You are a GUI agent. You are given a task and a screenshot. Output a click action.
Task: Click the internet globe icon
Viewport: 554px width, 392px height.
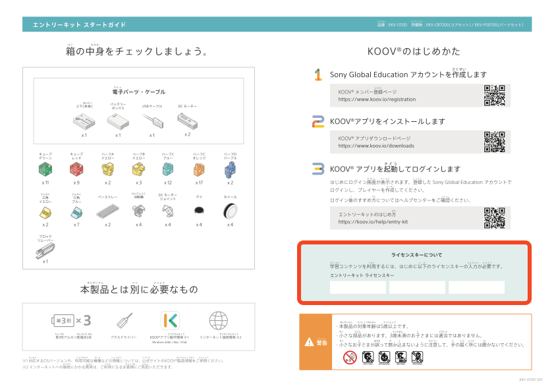pyautogui.click(x=219, y=321)
